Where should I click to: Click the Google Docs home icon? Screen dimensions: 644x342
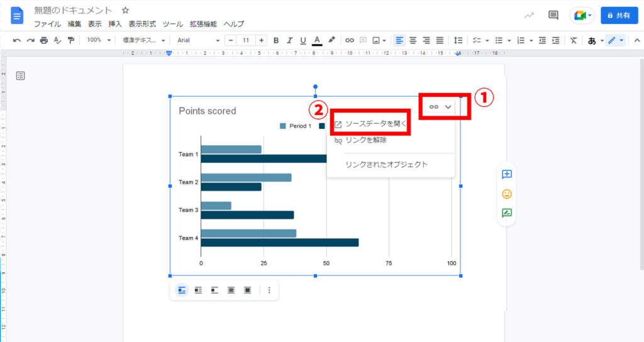17,16
